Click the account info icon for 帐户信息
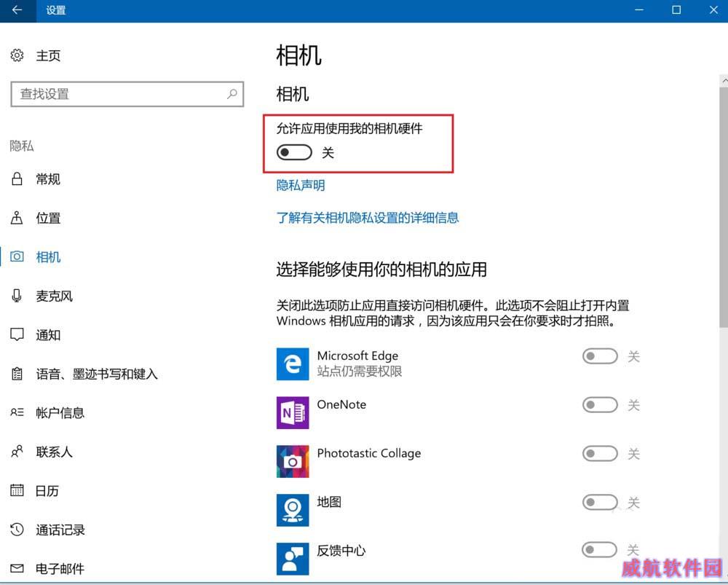The width and height of the screenshot is (728, 585). tap(17, 412)
